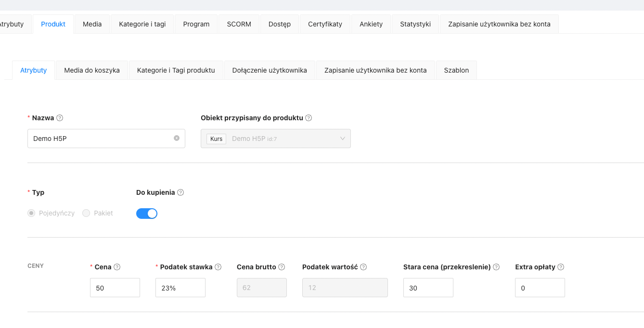Expand the Obiekt przypisany do produktu dropdown
Viewport: 644px width, 328px height.
pyautogui.click(x=342, y=138)
